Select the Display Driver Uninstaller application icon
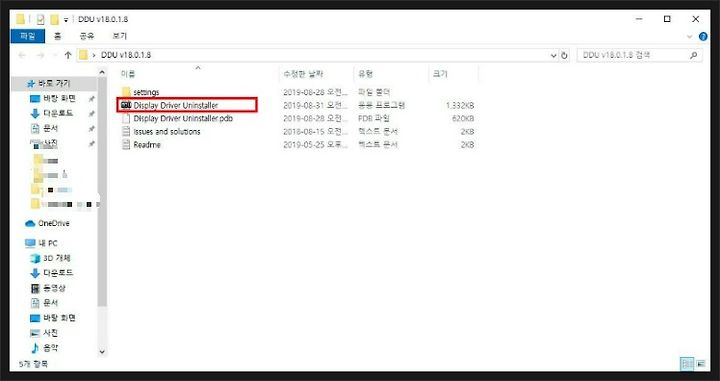720x381 pixels. (x=126, y=105)
